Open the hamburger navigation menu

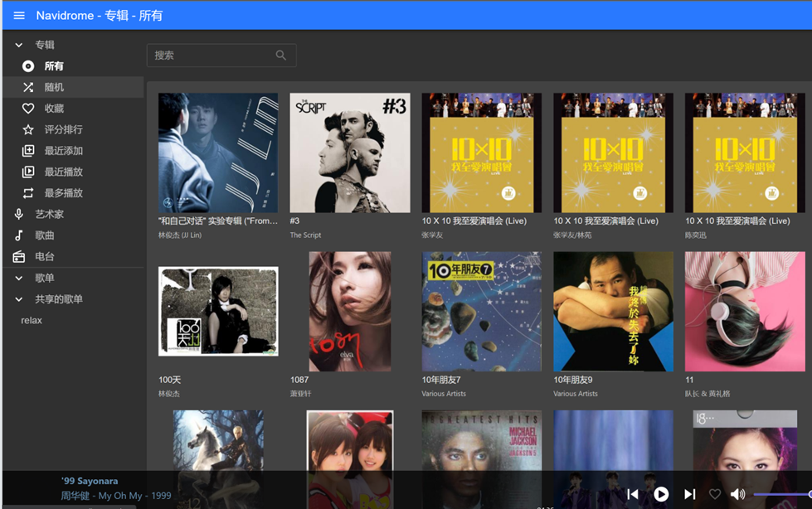click(19, 16)
